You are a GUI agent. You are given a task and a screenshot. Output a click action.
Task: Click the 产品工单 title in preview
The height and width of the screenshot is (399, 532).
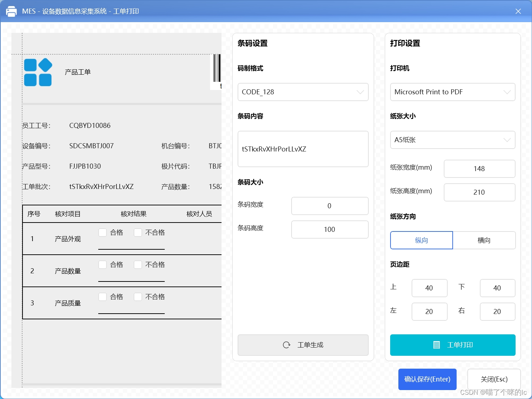[78, 72]
